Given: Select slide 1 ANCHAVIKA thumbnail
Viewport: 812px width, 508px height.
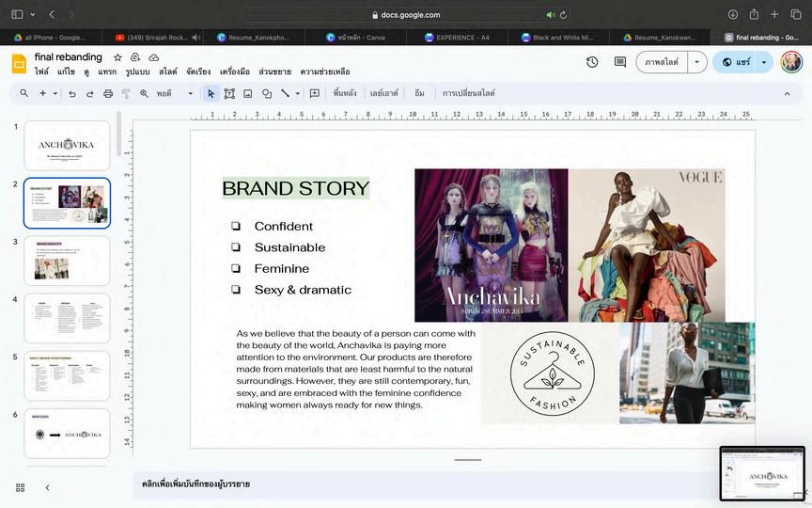Looking at the screenshot, I should 67,146.
